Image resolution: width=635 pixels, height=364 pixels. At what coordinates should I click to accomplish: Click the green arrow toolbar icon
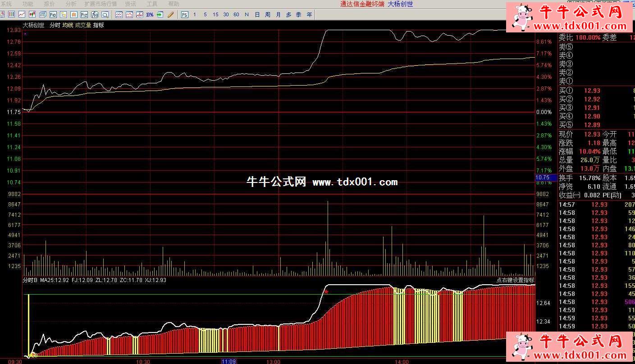pos(160,14)
